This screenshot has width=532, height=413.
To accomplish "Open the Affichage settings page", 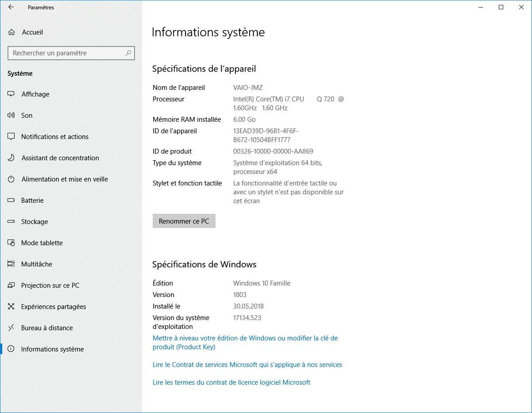I will [x=71, y=94].
